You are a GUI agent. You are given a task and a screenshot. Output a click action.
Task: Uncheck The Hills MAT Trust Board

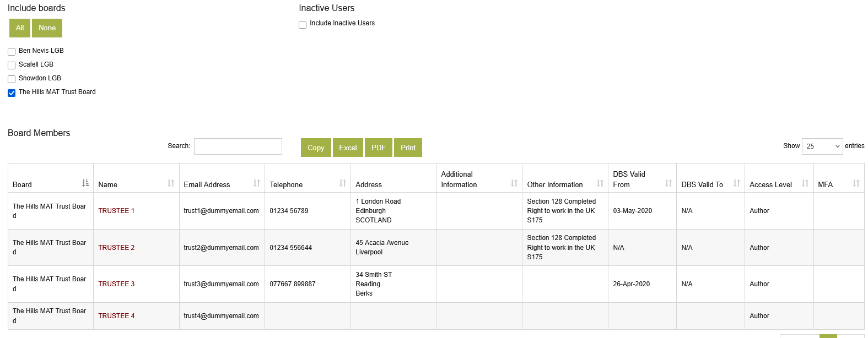12,93
